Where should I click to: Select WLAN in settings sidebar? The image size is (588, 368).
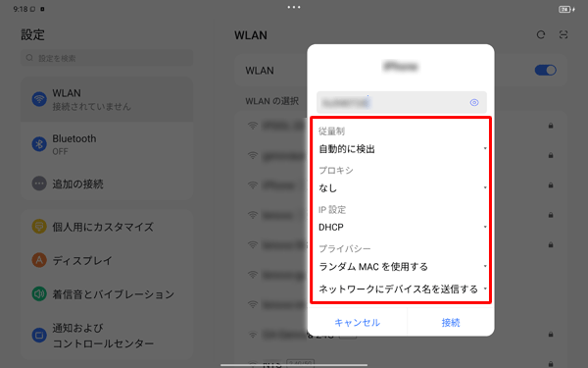tap(107, 99)
